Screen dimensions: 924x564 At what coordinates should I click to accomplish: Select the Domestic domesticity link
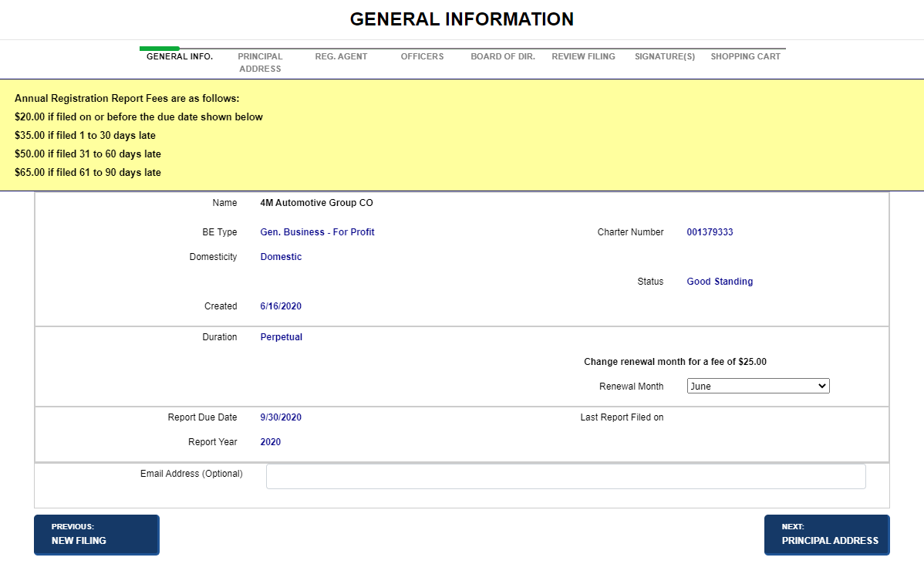(281, 256)
